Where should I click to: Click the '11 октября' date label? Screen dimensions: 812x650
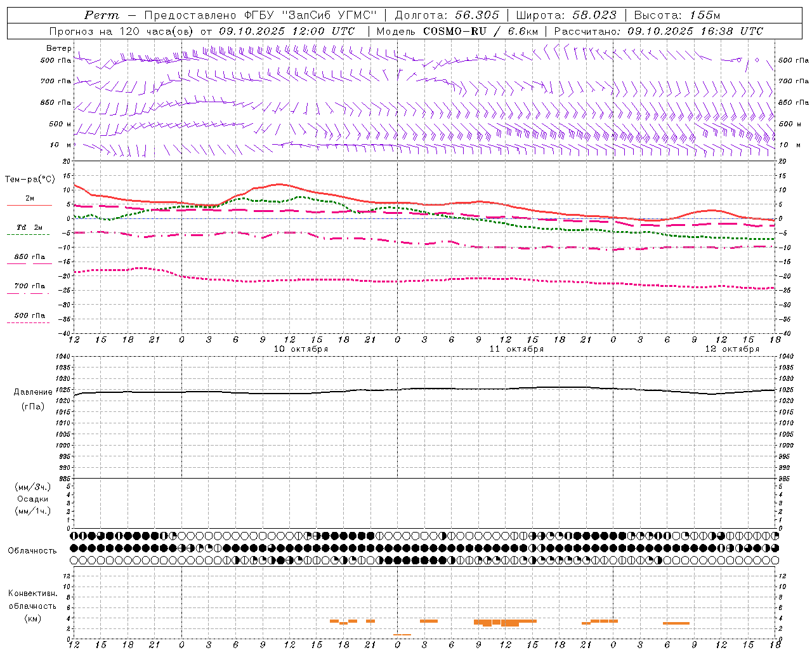(x=516, y=348)
